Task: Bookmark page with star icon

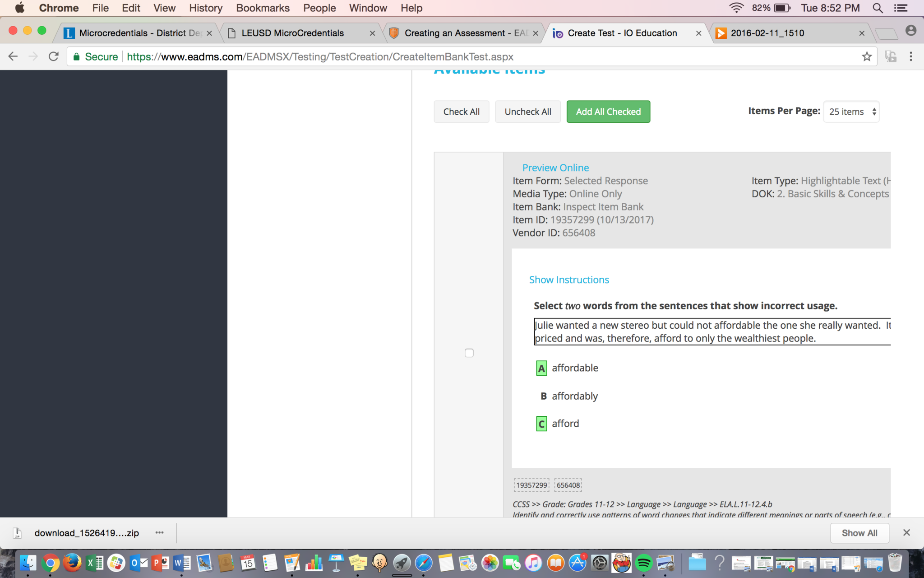Action: pyautogui.click(x=866, y=56)
